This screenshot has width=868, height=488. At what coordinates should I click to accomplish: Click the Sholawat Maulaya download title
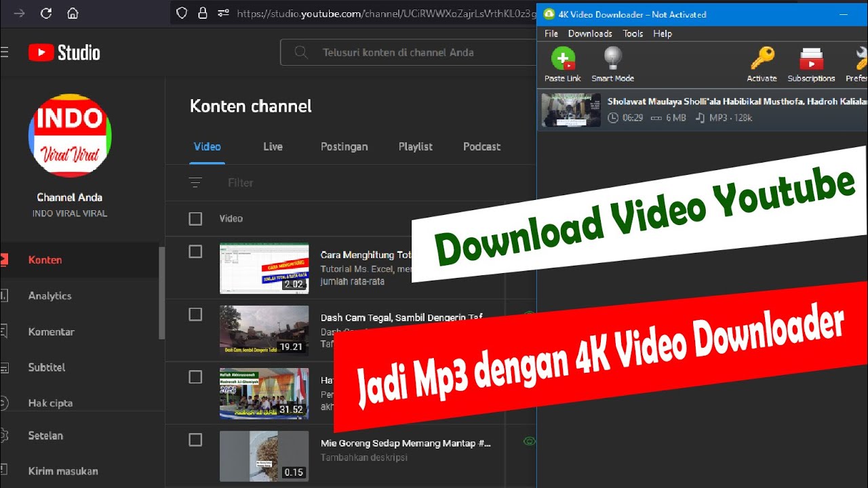[737, 102]
